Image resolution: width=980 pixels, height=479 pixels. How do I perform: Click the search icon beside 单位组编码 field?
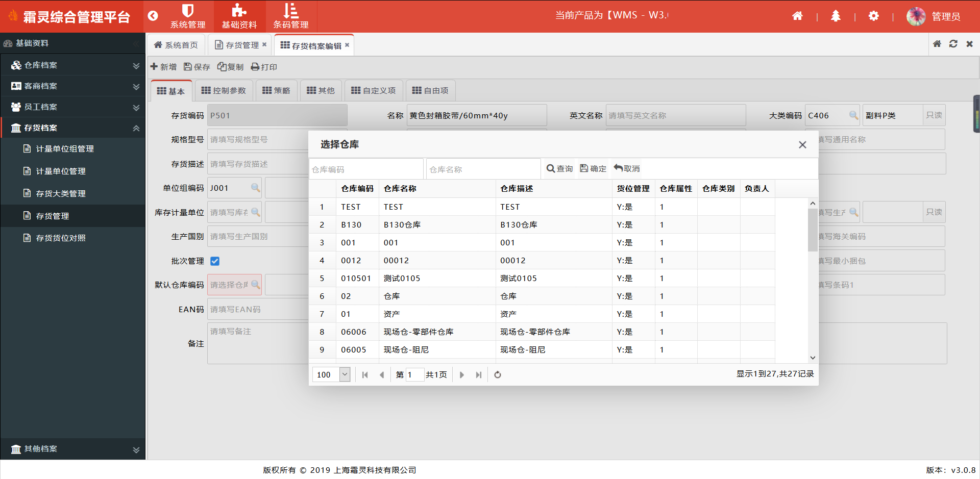(x=255, y=188)
